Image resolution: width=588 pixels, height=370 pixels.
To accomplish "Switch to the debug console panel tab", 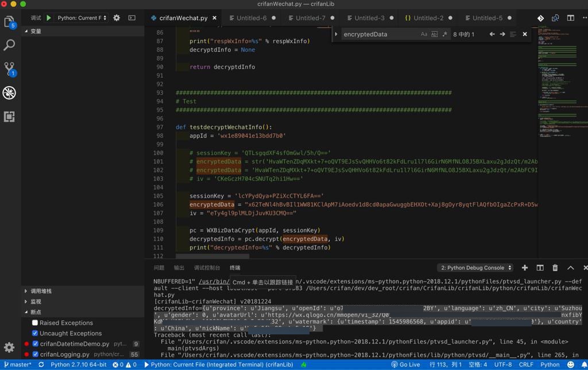I will pyautogui.click(x=207, y=268).
